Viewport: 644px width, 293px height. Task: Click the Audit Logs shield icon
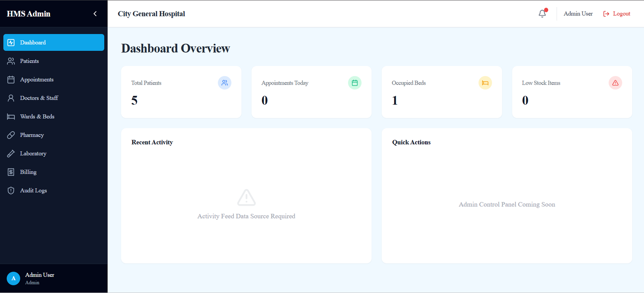pyautogui.click(x=11, y=190)
